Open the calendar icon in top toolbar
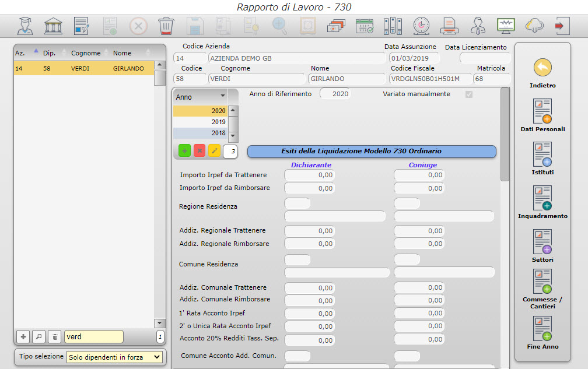Viewport: 588px width, 369px height. (x=365, y=26)
